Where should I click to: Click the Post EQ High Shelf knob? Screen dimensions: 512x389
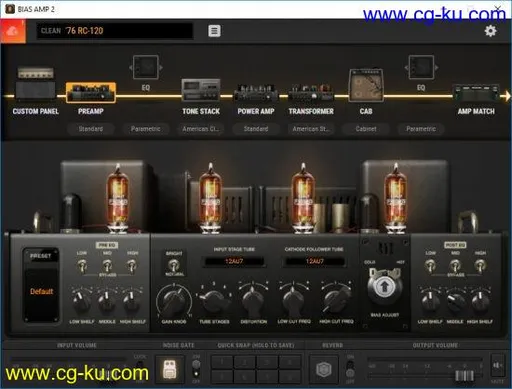click(x=480, y=300)
